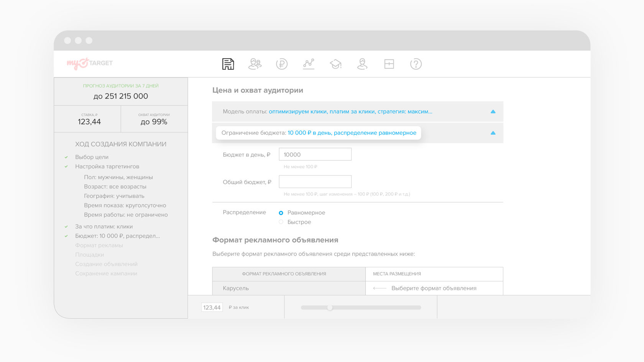This screenshot has height=362, width=644.
Task: Open the campaigns list icon in header
Action: [228, 64]
